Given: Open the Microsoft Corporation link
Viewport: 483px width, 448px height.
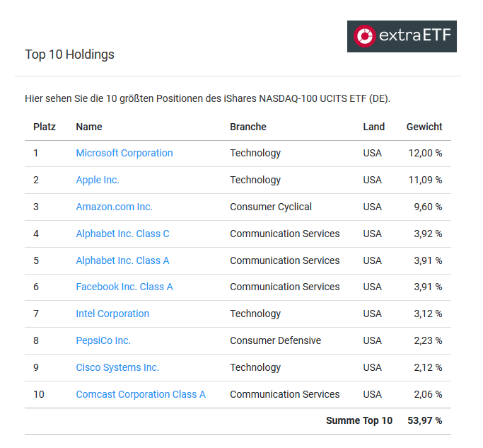Looking at the screenshot, I should [124, 153].
